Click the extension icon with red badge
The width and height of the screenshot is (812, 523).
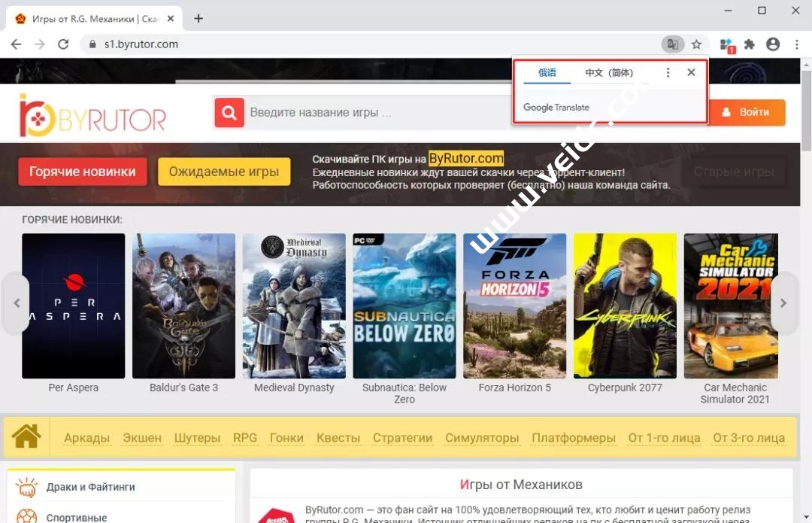[x=727, y=46]
